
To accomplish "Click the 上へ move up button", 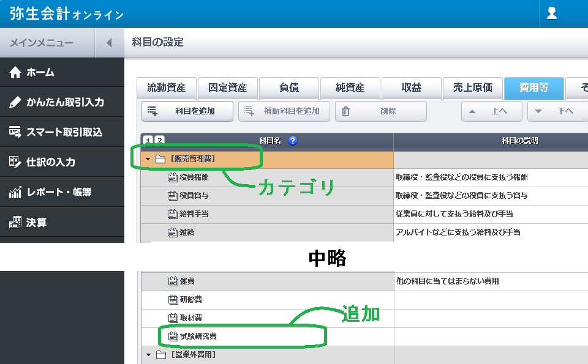I will click(x=491, y=111).
